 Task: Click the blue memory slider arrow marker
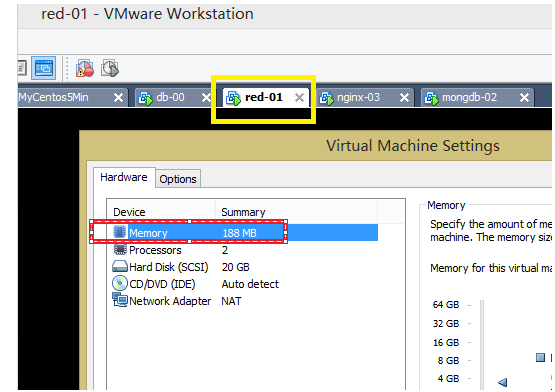pos(502,382)
